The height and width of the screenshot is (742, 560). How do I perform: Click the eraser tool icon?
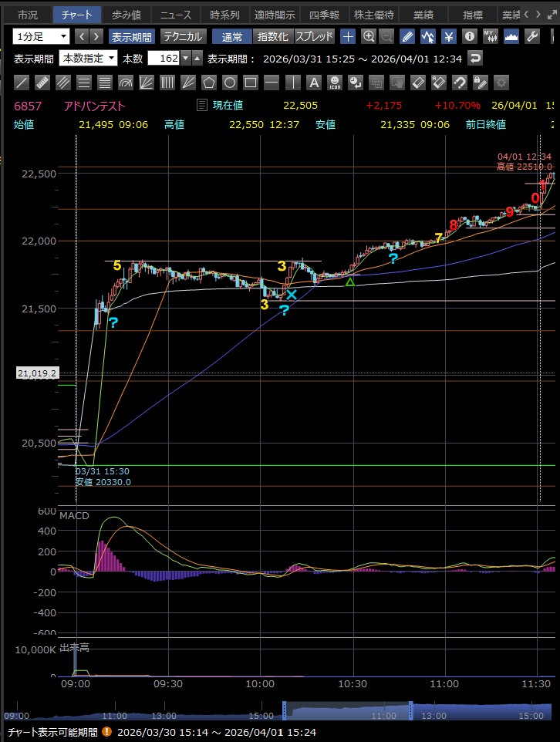pos(417,83)
